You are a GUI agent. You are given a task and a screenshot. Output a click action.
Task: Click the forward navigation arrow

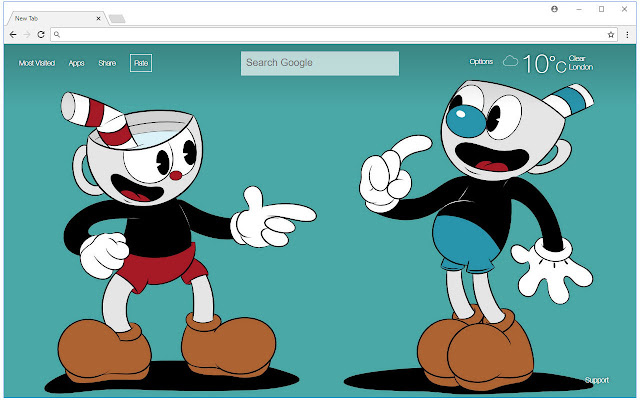tap(27, 35)
